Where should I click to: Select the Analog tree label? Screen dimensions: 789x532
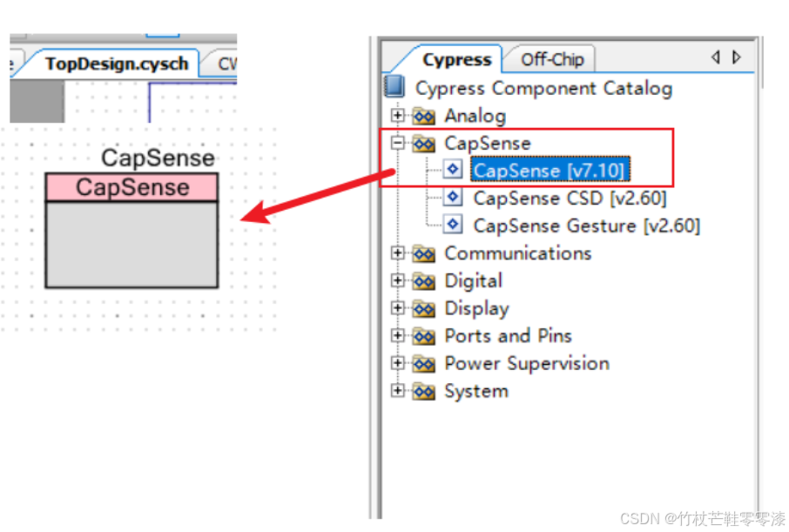475,117
